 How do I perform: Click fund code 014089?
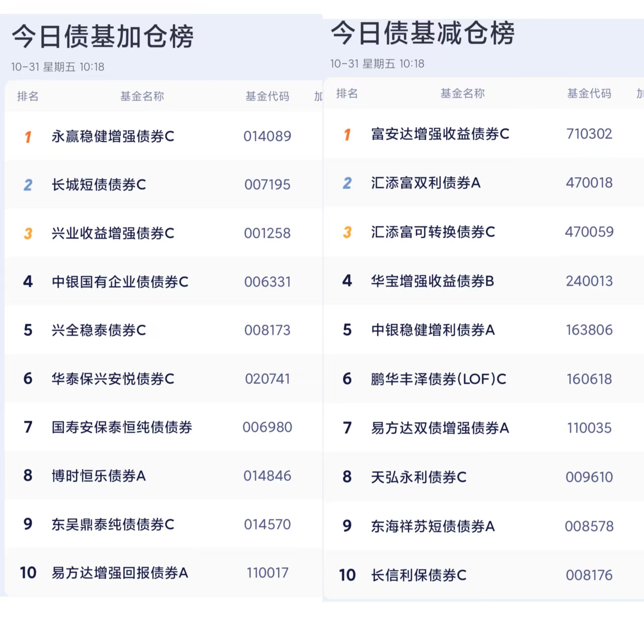coord(267,136)
